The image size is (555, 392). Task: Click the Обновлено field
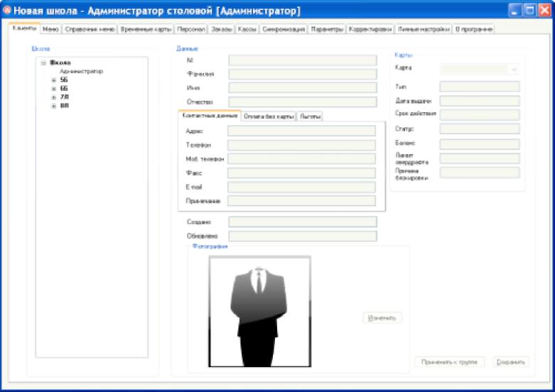pos(303,236)
